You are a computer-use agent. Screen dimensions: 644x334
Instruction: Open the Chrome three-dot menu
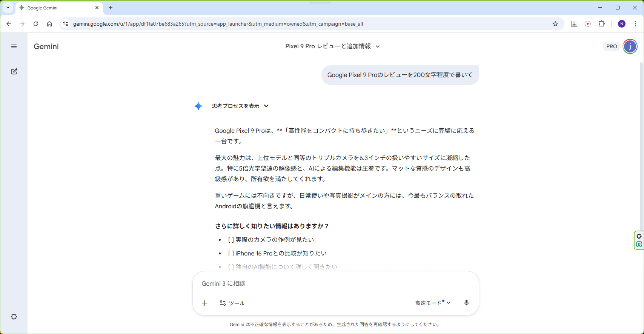(x=635, y=24)
